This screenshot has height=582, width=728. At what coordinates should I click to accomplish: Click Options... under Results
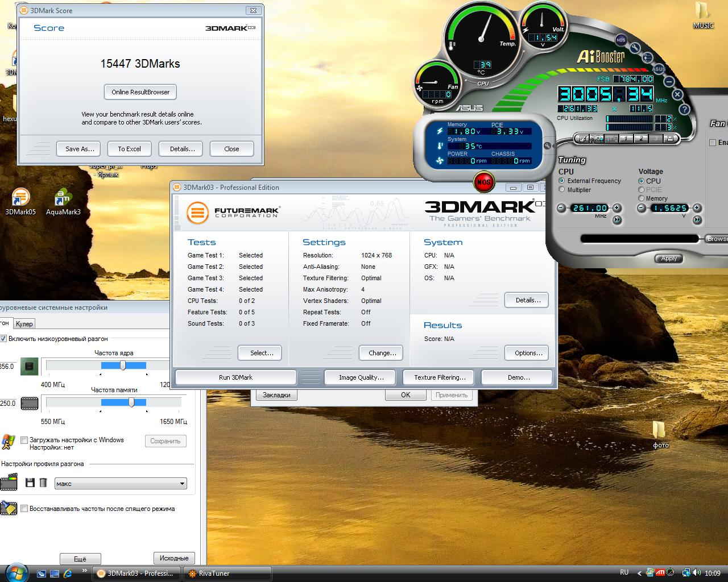coord(528,353)
